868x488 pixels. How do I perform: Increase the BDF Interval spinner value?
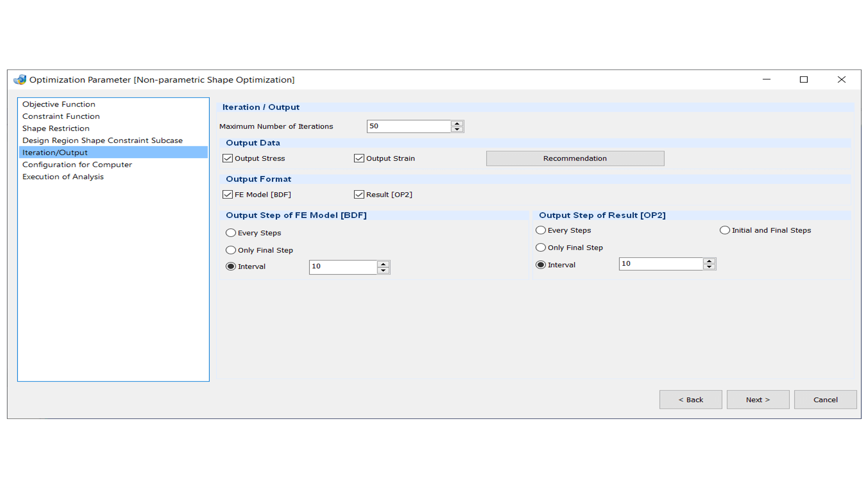pyautogui.click(x=383, y=264)
